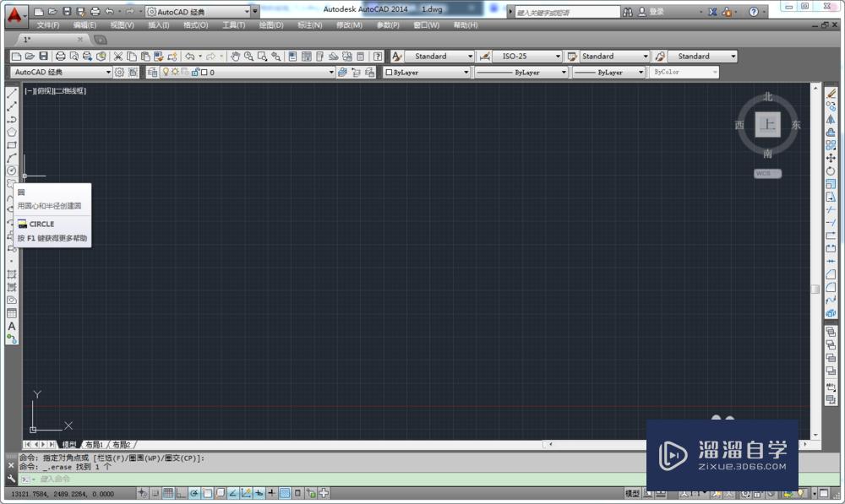Screen dimensions: 845x504
Task: Open the text style Standard dropdown
Action: [x=439, y=56]
